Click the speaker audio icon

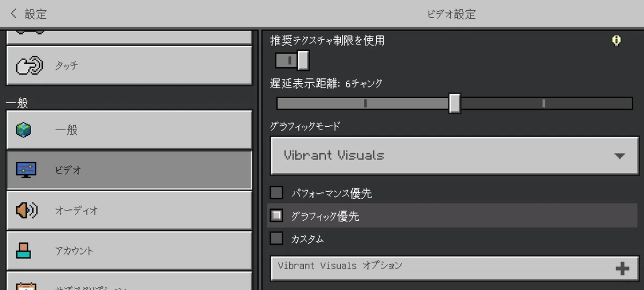click(26, 210)
